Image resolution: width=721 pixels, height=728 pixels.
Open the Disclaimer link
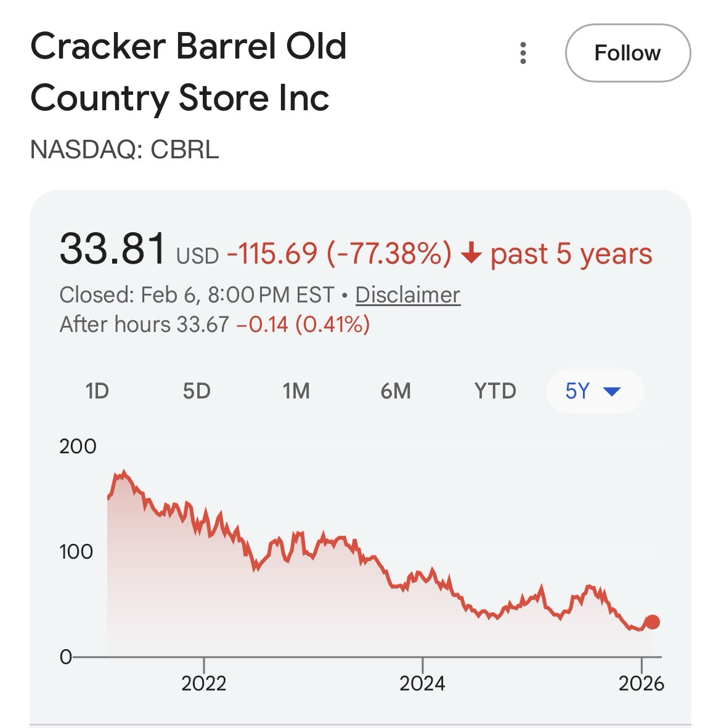[x=407, y=295]
